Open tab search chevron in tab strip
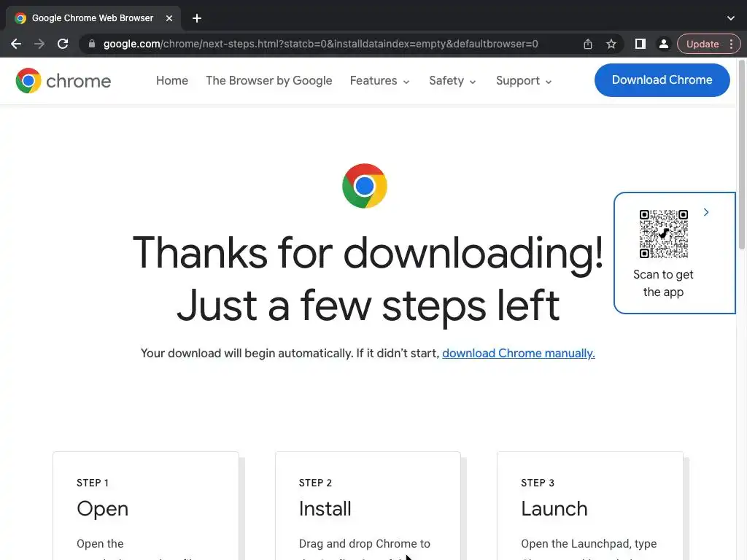Screen dimensions: 747x560 click(731, 18)
